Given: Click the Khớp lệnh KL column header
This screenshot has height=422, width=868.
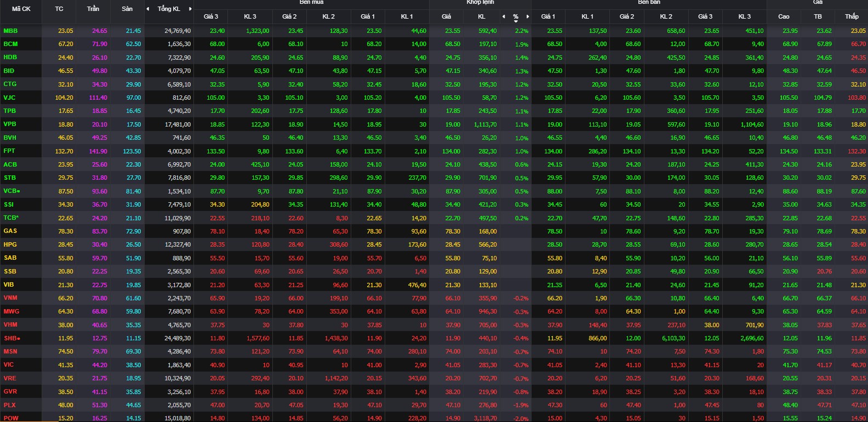Looking at the screenshot, I should 482,16.
